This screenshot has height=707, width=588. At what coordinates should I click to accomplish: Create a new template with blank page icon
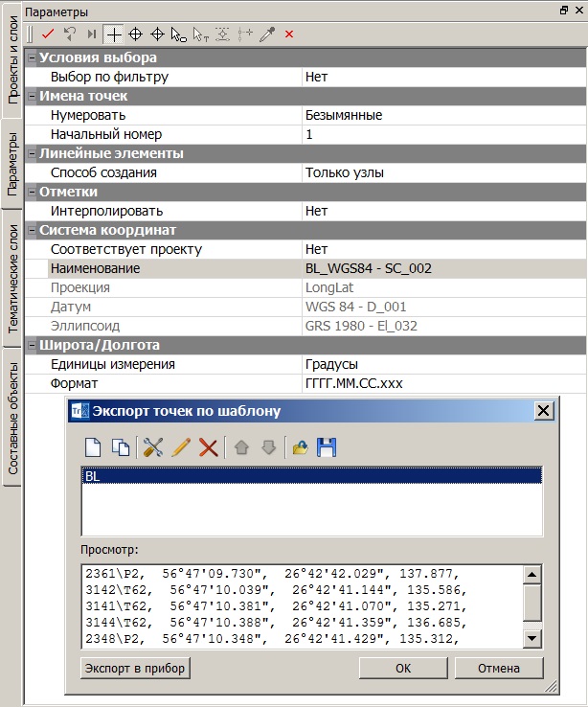[95, 447]
